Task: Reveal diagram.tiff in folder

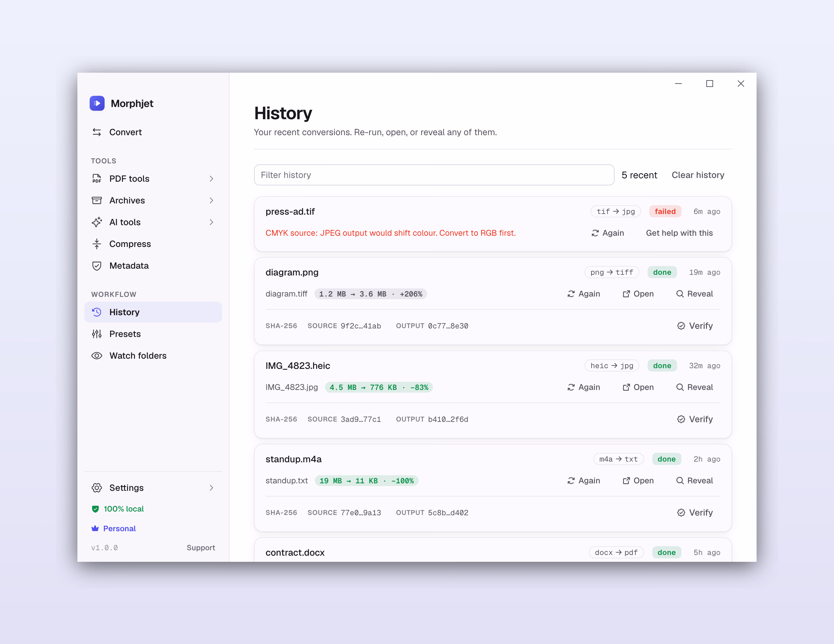Action: click(695, 294)
